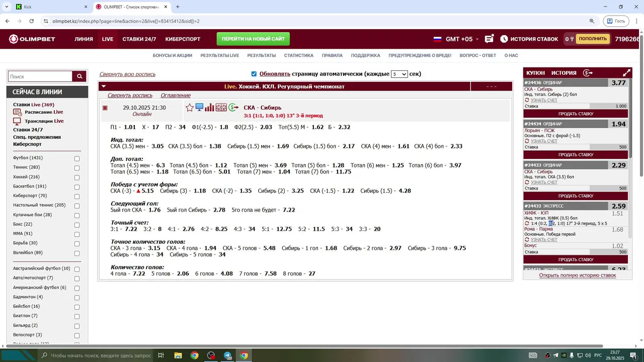Screen dimensions: 644x362
Task: Open Chrome tab search dropdown arrow
Action: [7, 7]
